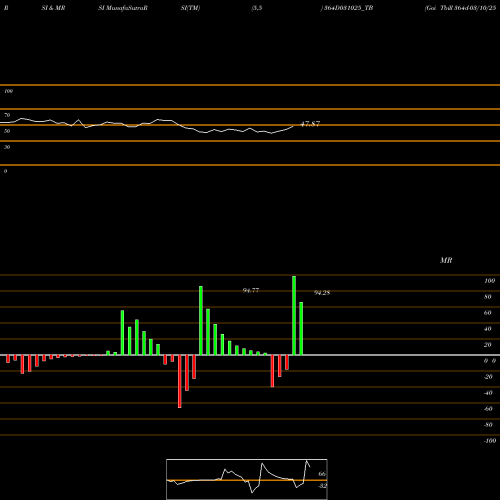Image resolution: width=500 pixels, height=500 pixels.
Task: Click the MR axis label 40
Action: coord(488,329)
